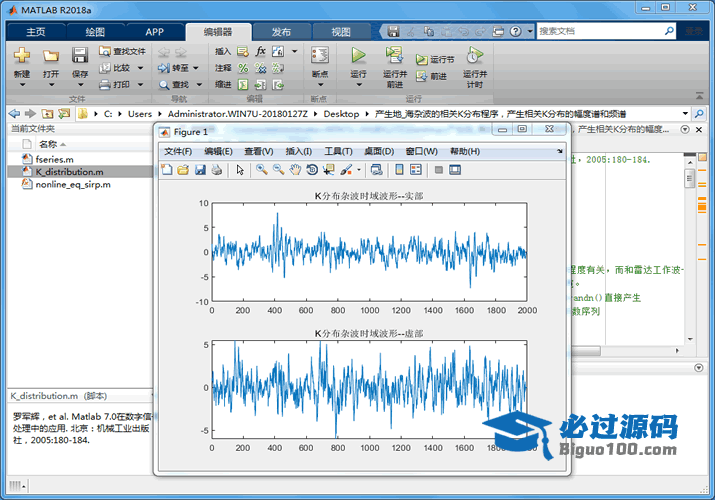Switch to the Home (主页) tab
This screenshot has height=500, width=715.
[x=36, y=32]
